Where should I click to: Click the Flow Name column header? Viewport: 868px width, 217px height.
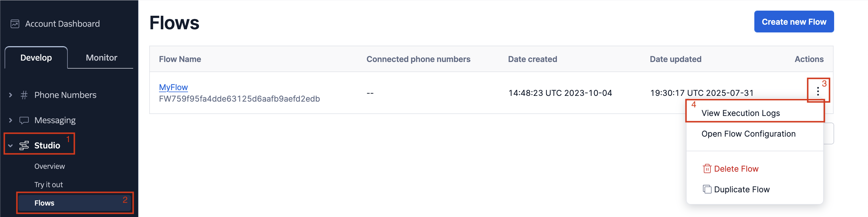point(180,59)
